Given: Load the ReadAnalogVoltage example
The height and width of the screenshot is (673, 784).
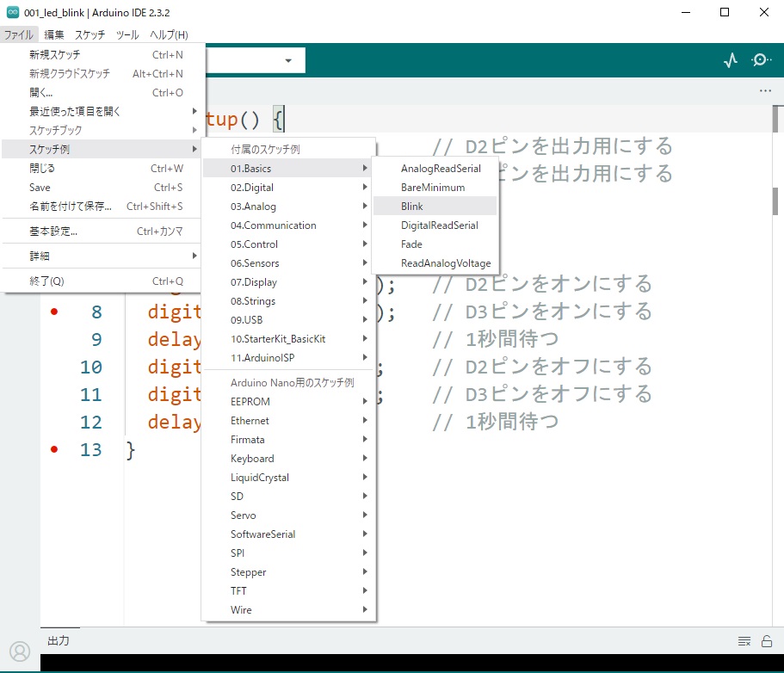Looking at the screenshot, I should (x=435, y=263).
